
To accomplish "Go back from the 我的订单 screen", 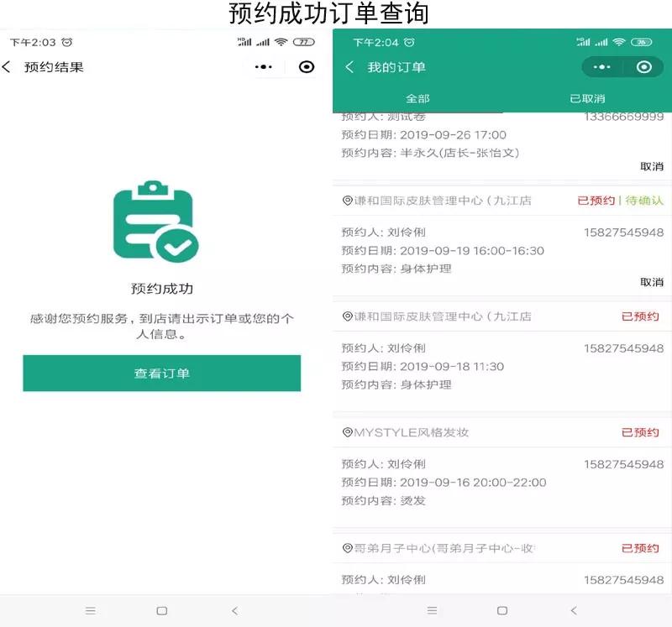I will [349, 67].
